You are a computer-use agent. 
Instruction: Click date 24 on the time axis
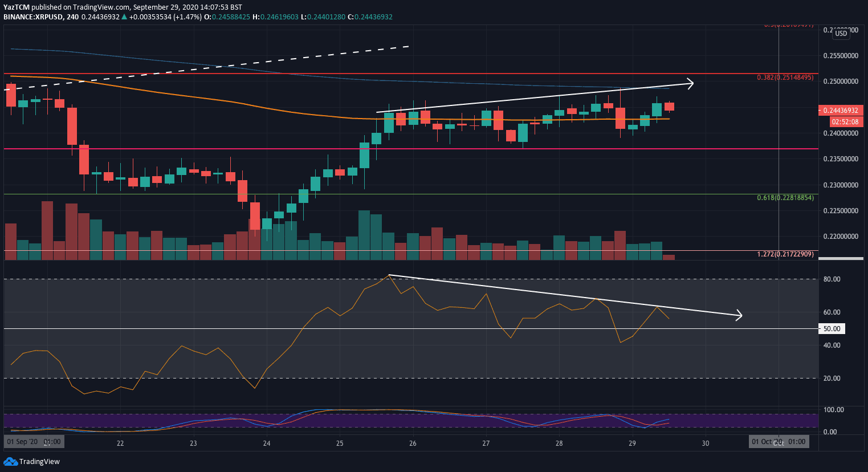click(267, 443)
